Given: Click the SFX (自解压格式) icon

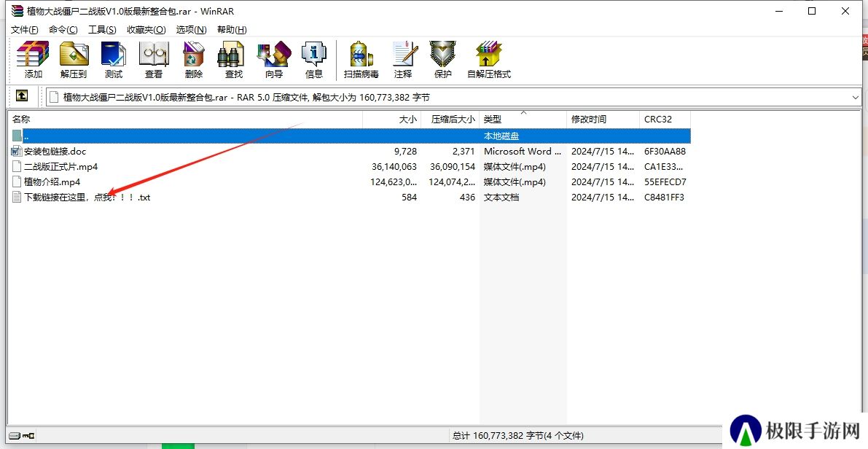Looking at the screenshot, I should (x=489, y=59).
